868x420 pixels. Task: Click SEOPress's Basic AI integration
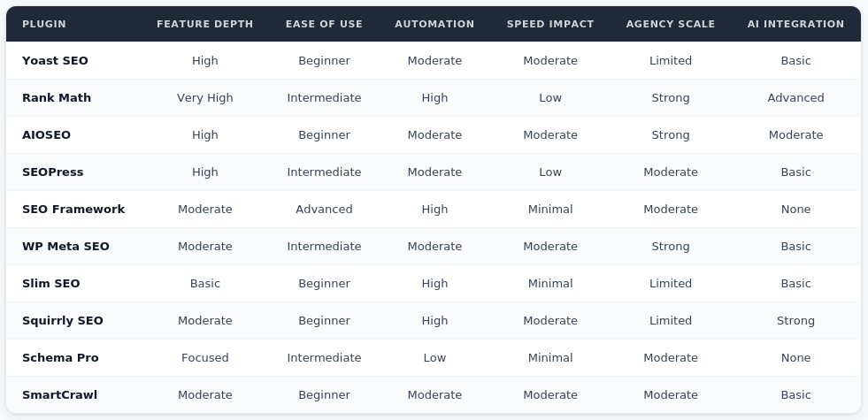tap(795, 172)
